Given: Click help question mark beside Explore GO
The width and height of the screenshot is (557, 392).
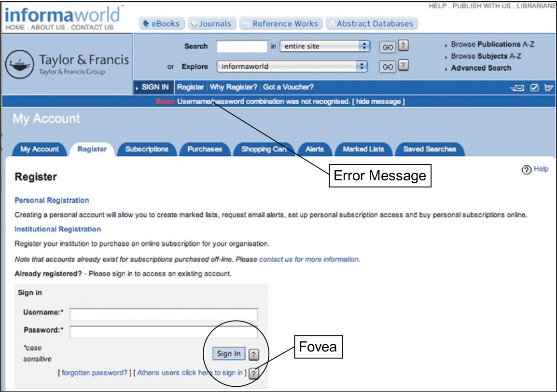Looking at the screenshot, I should click(x=403, y=66).
